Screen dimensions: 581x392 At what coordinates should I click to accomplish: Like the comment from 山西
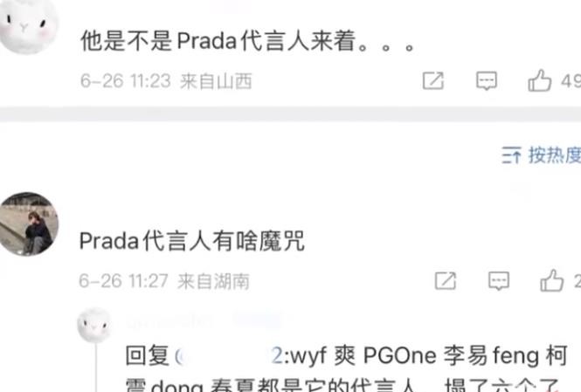click(x=540, y=80)
